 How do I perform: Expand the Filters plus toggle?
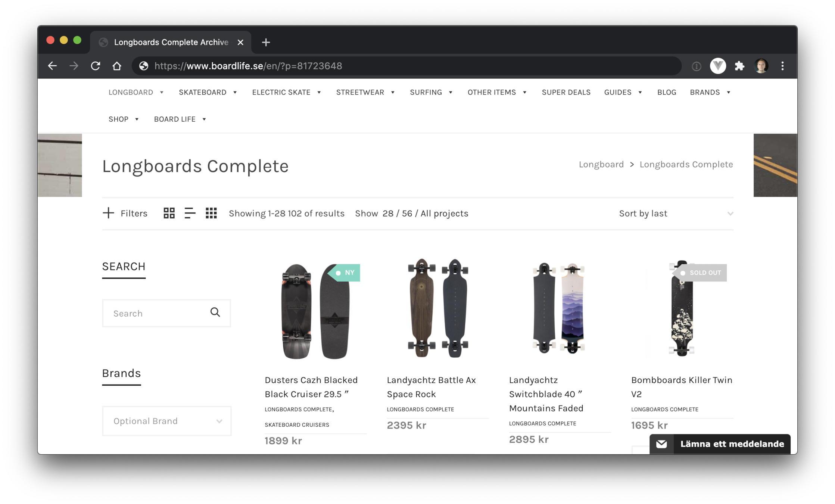(x=108, y=213)
